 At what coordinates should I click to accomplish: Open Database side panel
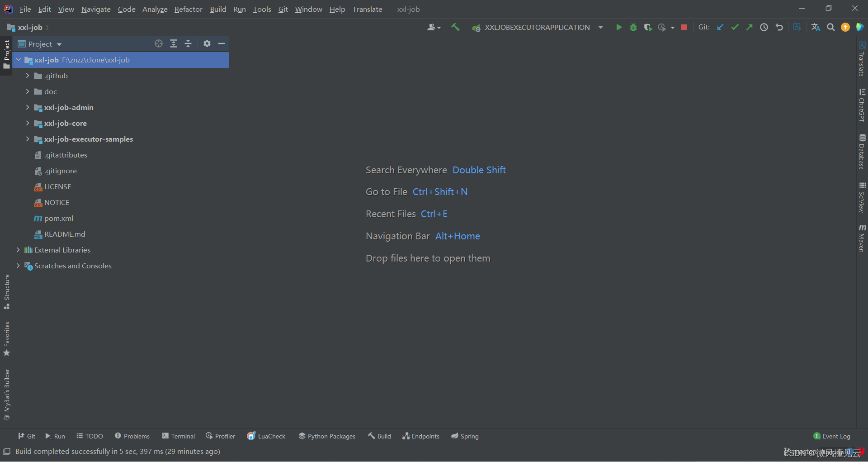tap(862, 152)
